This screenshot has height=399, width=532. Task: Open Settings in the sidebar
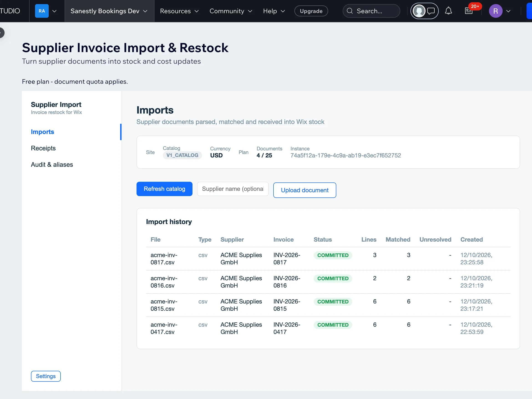point(46,376)
